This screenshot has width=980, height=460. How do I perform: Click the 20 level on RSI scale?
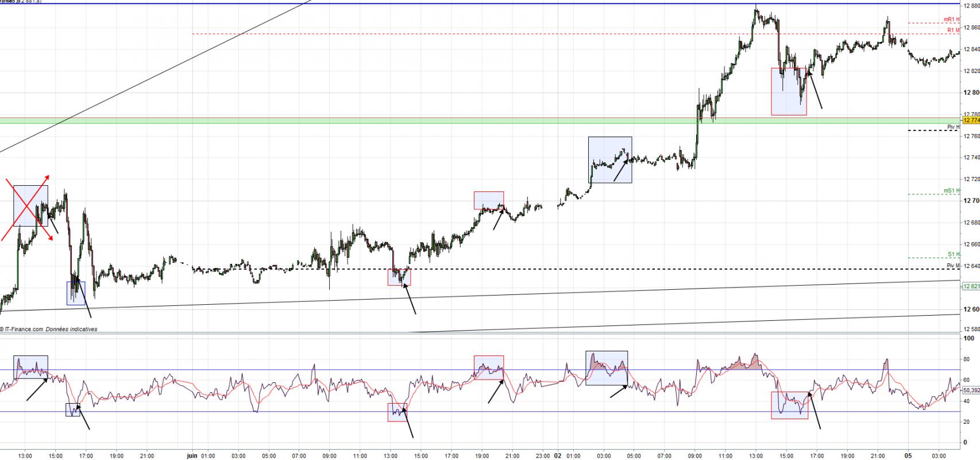(x=967, y=421)
